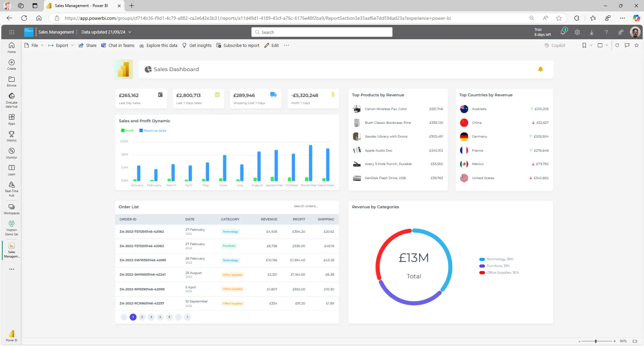644x346 pixels.
Task: Expand the bookmark dropdown arrow
Action: (591, 45)
